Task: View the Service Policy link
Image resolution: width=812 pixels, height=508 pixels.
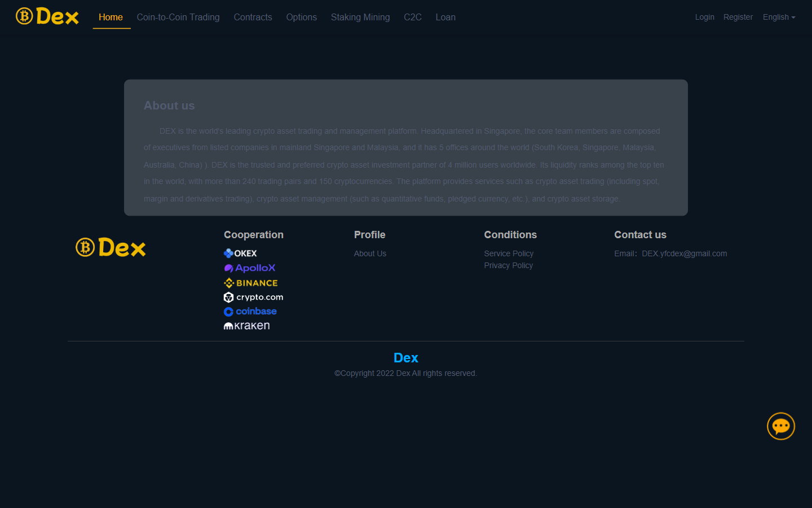Action: [509, 253]
